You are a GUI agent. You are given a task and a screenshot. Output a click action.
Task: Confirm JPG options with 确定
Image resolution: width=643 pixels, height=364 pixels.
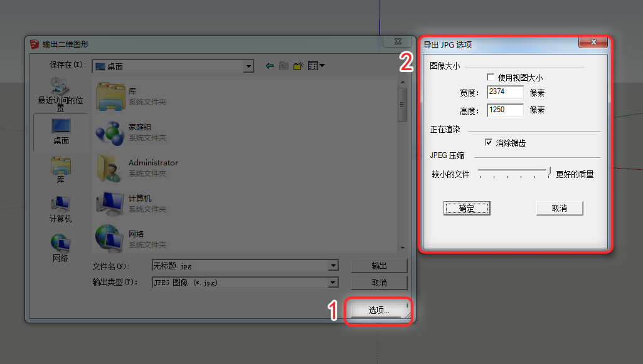467,208
